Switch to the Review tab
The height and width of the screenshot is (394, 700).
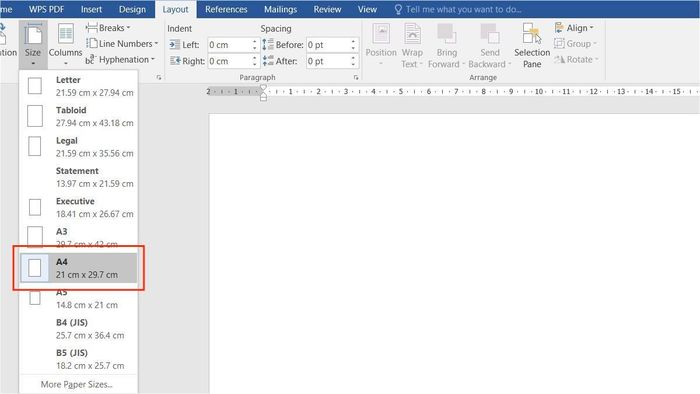327,9
